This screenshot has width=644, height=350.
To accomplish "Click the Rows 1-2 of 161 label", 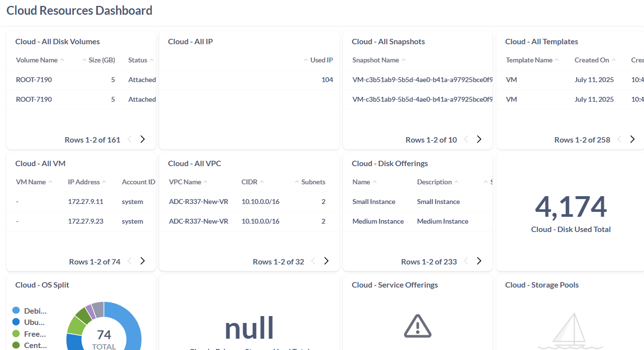I will (92, 140).
